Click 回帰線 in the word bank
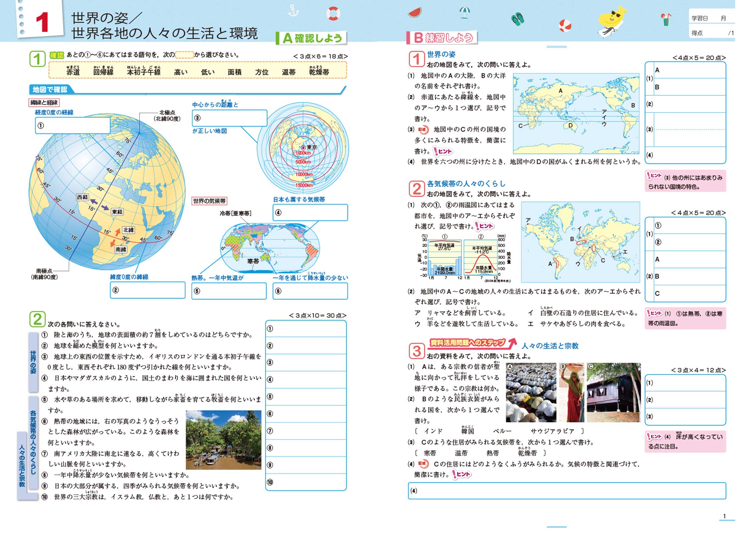Image resolution: width=756 pixels, height=534 pixels. point(103,72)
